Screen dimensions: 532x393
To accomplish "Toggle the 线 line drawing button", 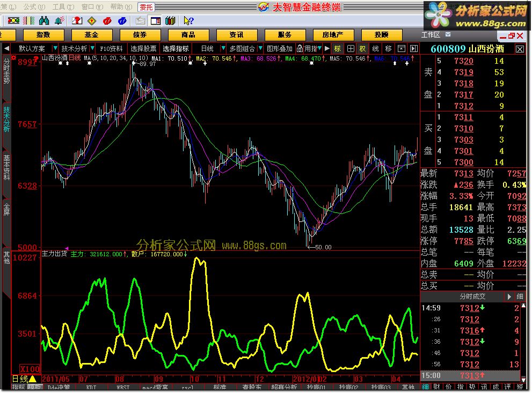I will 376,49.
